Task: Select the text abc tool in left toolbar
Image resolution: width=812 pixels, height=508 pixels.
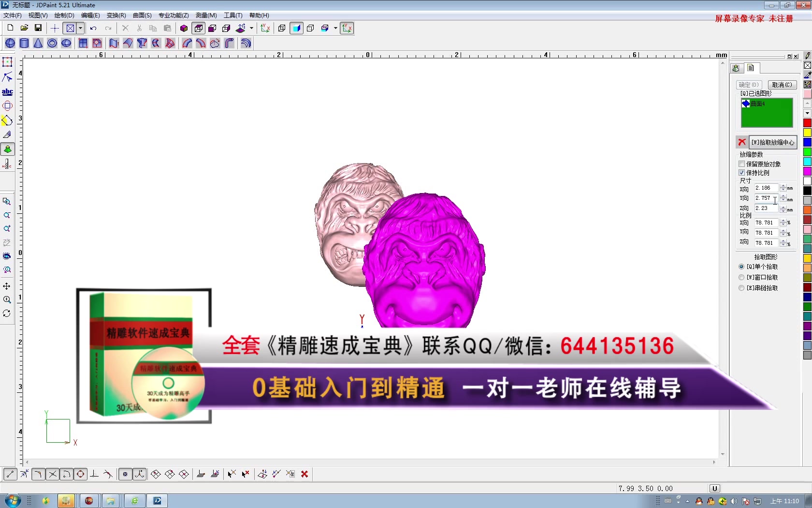Action: coord(7,91)
